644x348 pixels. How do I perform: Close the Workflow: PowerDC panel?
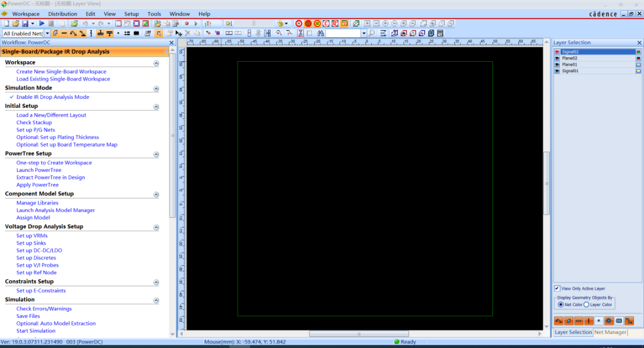coord(171,43)
